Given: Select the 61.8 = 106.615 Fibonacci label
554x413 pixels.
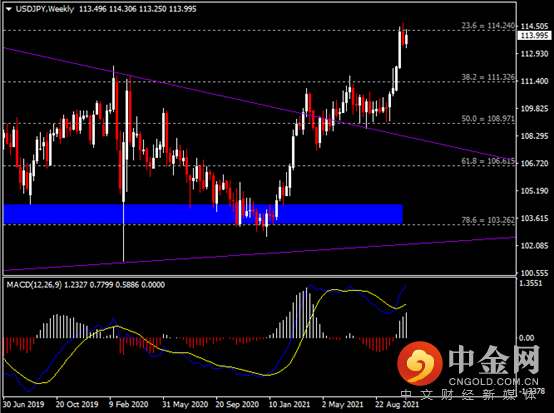Looking at the screenshot, I should pyautogui.click(x=488, y=161).
